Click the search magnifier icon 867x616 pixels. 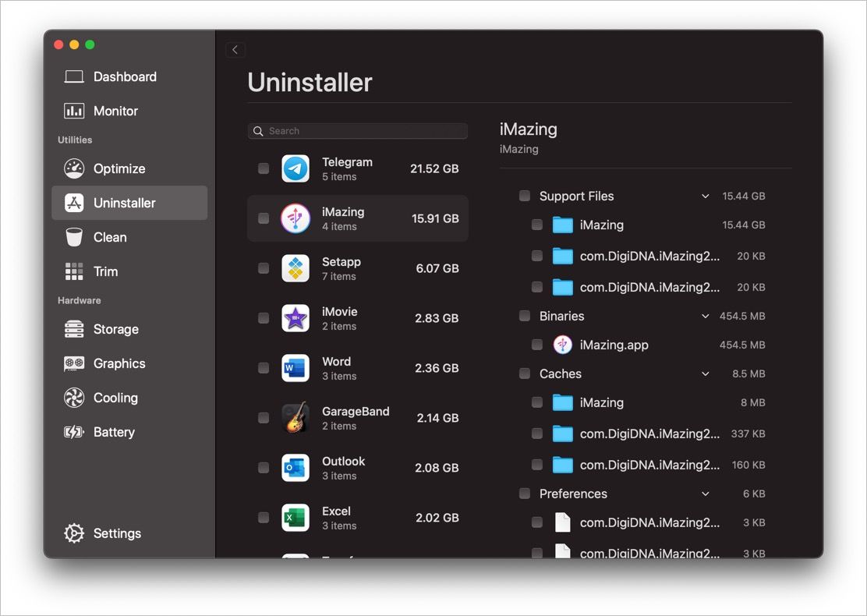[258, 131]
